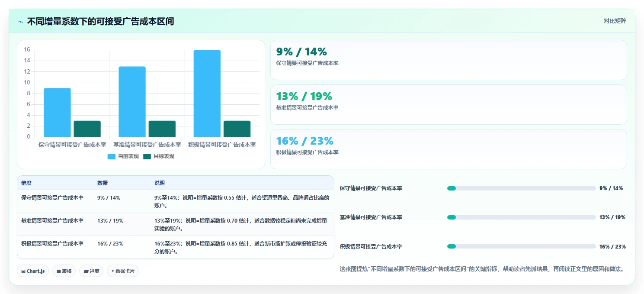This screenshot has height=294, width=644.
Task: Click the progress label 基准情景可接受广告成本率
Action: [371, 217]
